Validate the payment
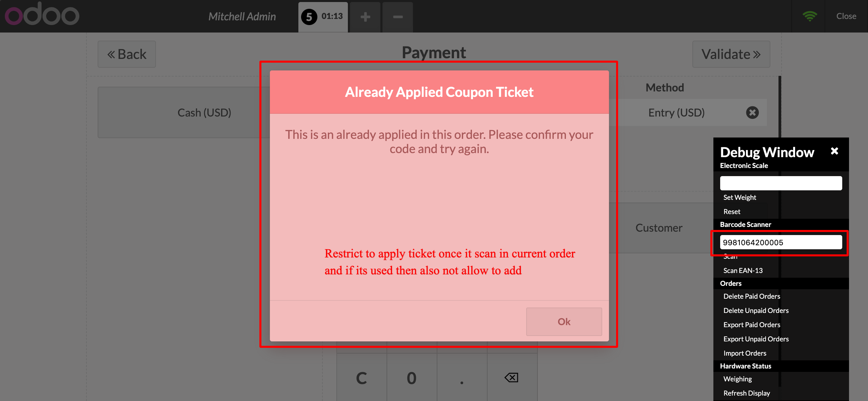This screenshot has height=401, width=868. [x=731, y=54]
